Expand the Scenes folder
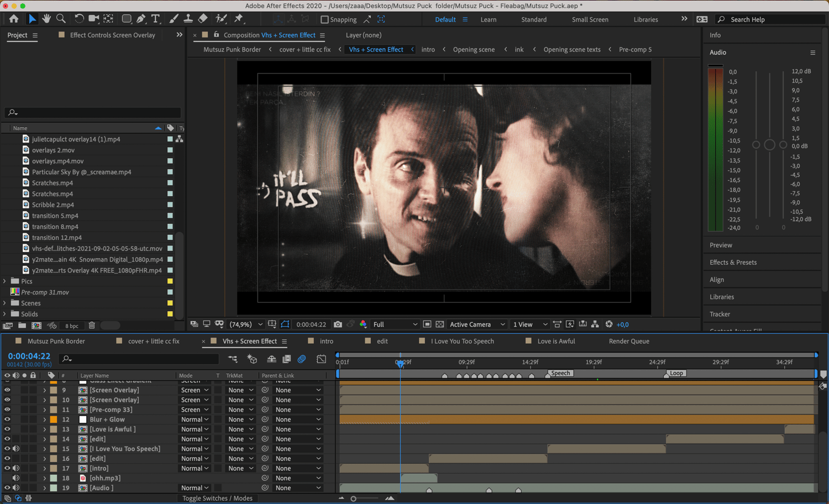This screenshot has width=829, height=504. [x=5, y=303]
